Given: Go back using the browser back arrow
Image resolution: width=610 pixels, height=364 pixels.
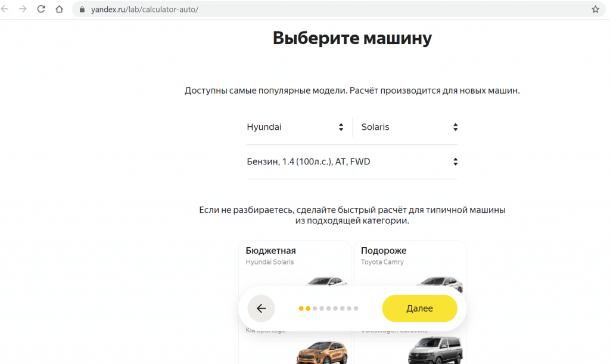Looking at the screenshot, I should click(x=5, y=9).
